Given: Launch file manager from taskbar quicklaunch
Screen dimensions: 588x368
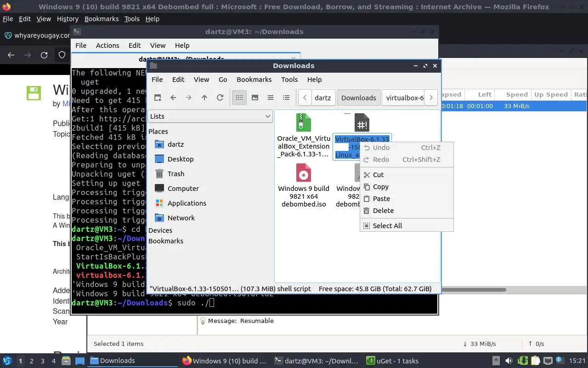Looking at the screenshot, I should click(x=66, y=361).
